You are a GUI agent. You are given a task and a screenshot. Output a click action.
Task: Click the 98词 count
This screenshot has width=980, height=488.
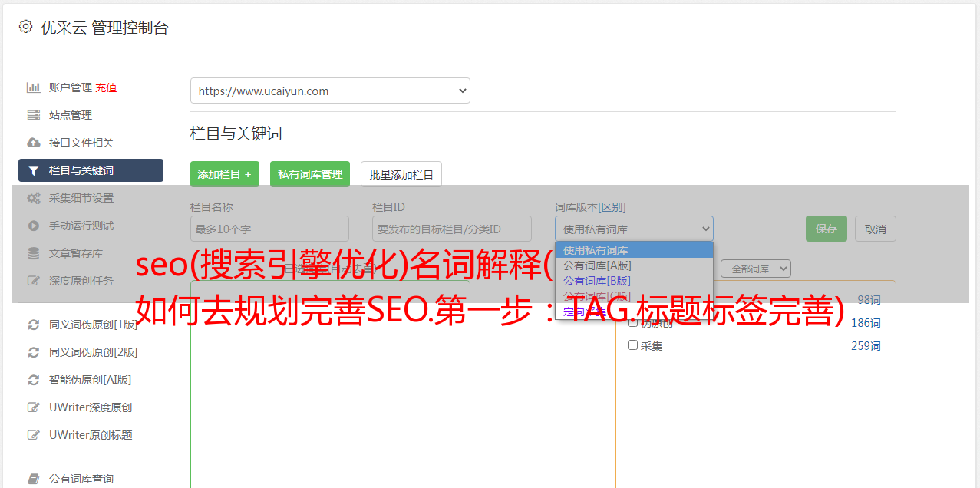(869, 300)
